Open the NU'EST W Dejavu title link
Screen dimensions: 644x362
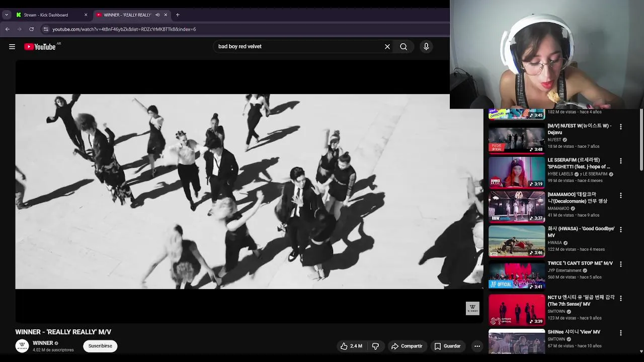click(x=580, y=129)
